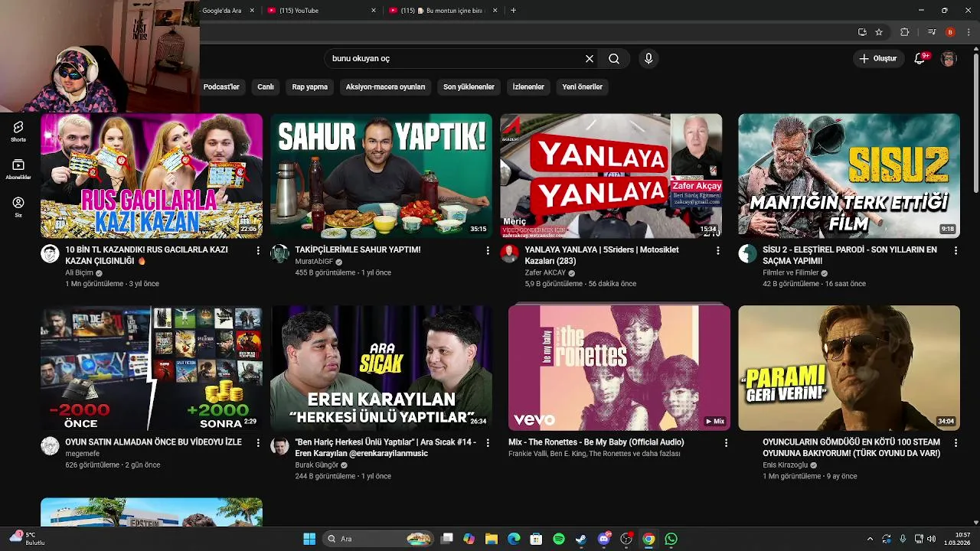This screenshot has height=551, width=980.
Task: Open the Siz profile sidebar icon
Action: [18, 207]
